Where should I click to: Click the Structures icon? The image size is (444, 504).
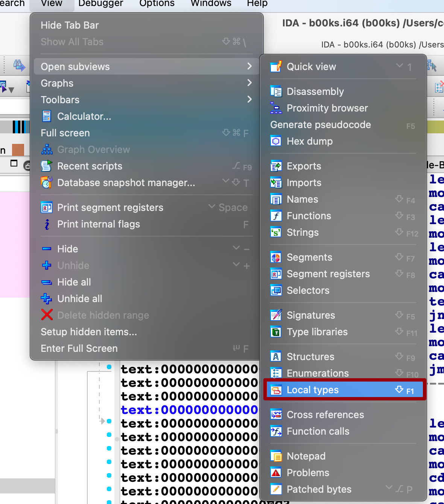[276, 357]
